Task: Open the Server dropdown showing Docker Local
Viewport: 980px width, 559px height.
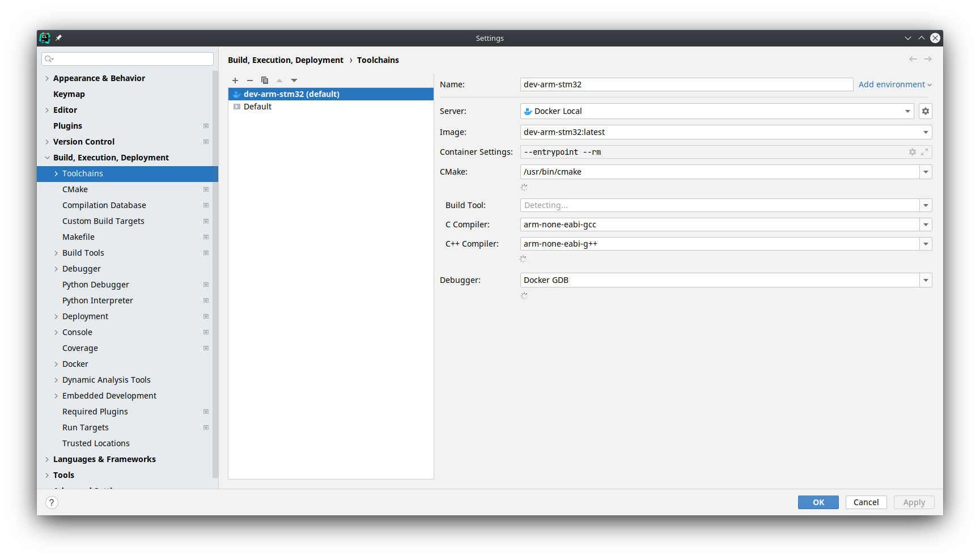Action: pyautogui.click(x=717, y=111)
